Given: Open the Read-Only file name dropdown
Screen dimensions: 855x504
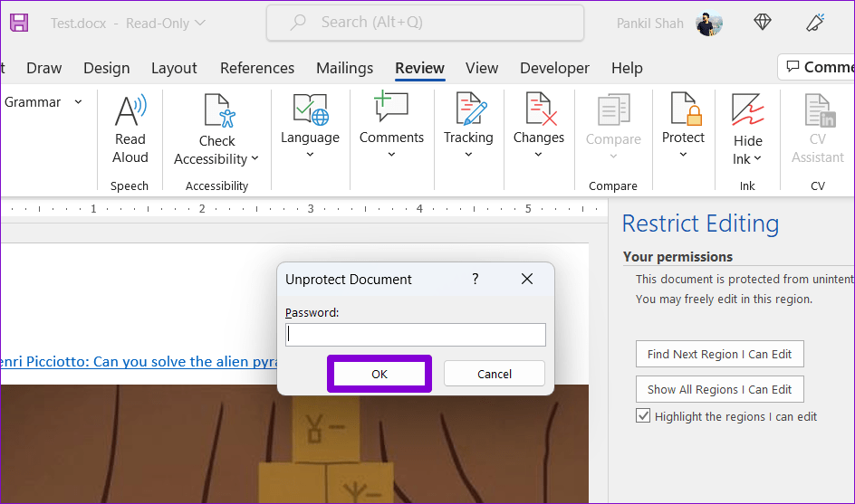Looking at the screenshot, I should pyautogui.click(x=200, y=24).
